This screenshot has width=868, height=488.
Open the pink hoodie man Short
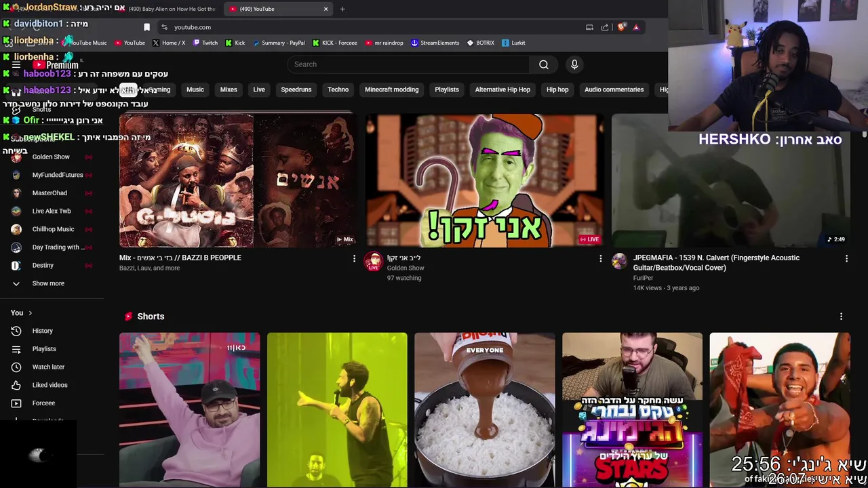point(189,409)
